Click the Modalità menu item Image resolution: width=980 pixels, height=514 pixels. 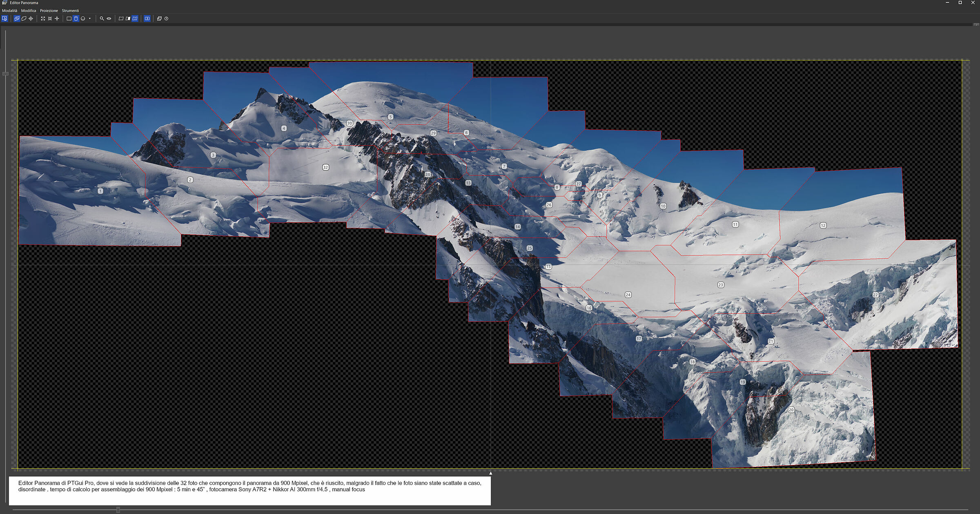coord(11,10)
